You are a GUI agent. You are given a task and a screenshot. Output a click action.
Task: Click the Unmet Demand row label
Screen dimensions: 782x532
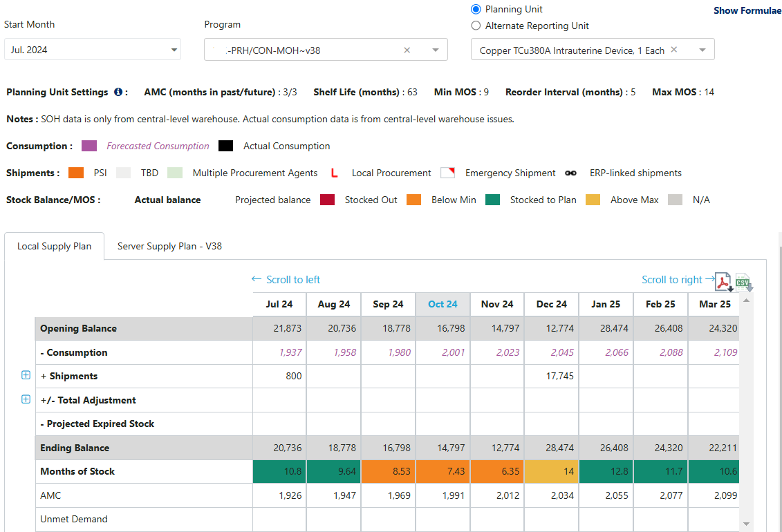74,519
